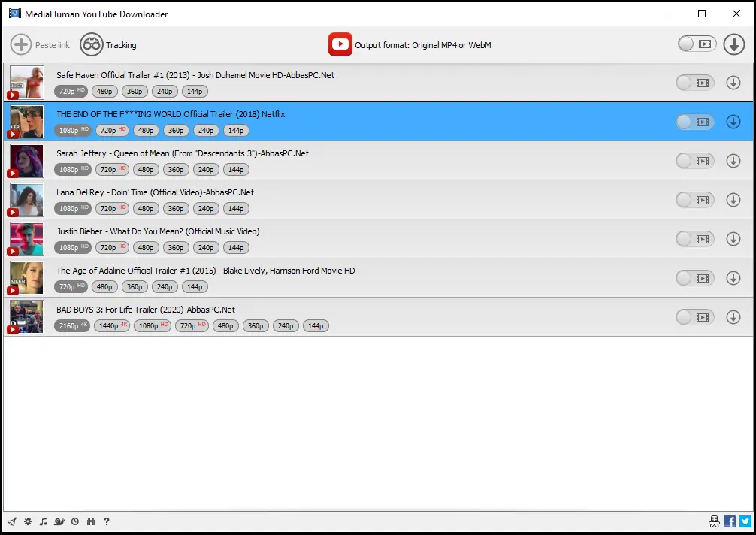756x535 pixels.
Task: Click the red YouTube output format icon
Action: click(340, 44)
